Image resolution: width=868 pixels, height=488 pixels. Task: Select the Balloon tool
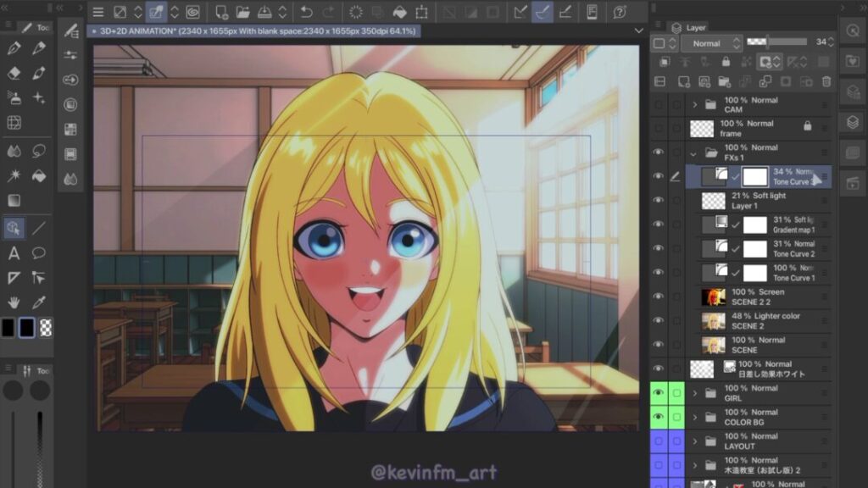pyautogui.click(x=39, y=252)
